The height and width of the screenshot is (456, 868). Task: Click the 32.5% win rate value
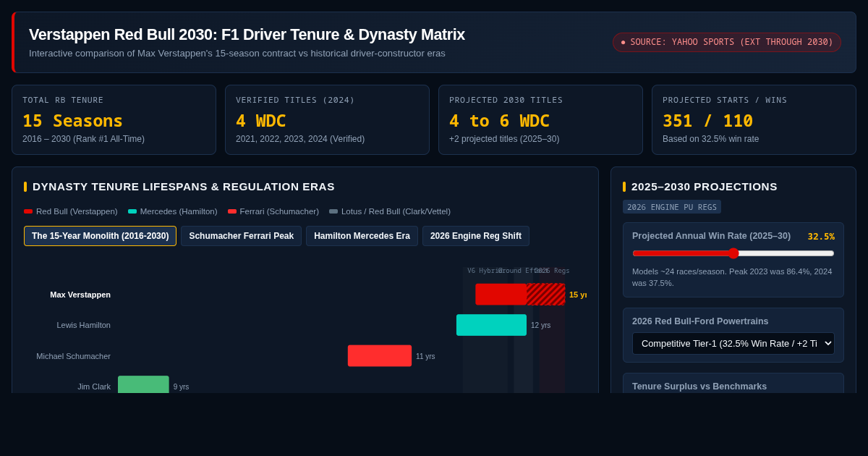coord(821,237)
